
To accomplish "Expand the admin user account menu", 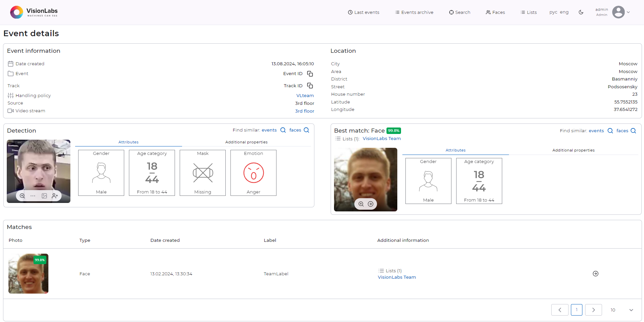I will pos(628,12).
